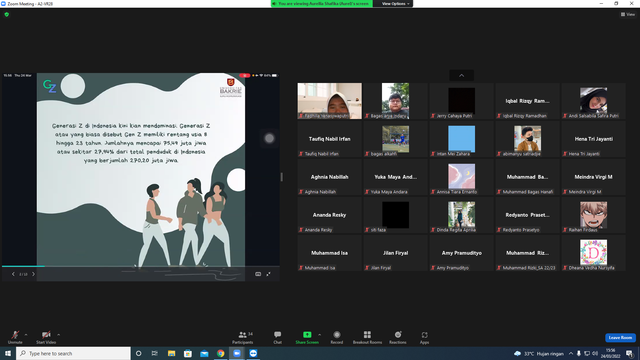Start recording with the Record button

click(x=337, y=337)
